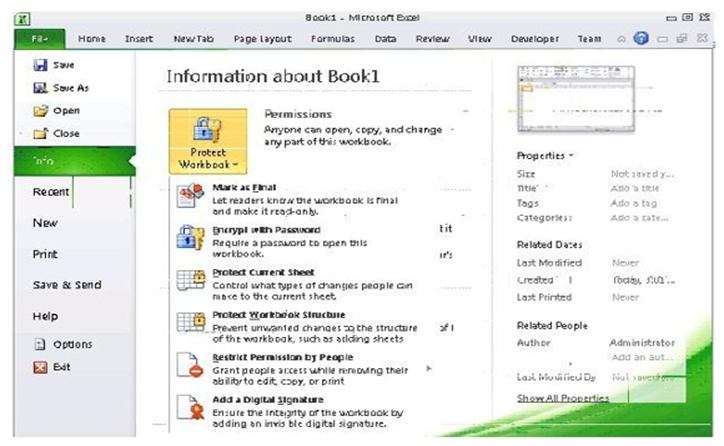The width and height of the screenshot is (724, 446).
Task: Choose Encrypt with Password lock icon
Action: point(190,238)
